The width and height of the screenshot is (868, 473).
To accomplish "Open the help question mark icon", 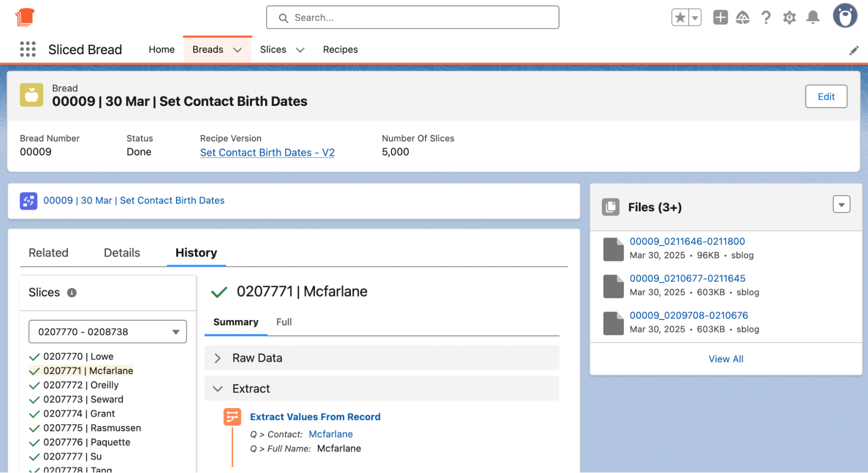I will tap(766, 18).
